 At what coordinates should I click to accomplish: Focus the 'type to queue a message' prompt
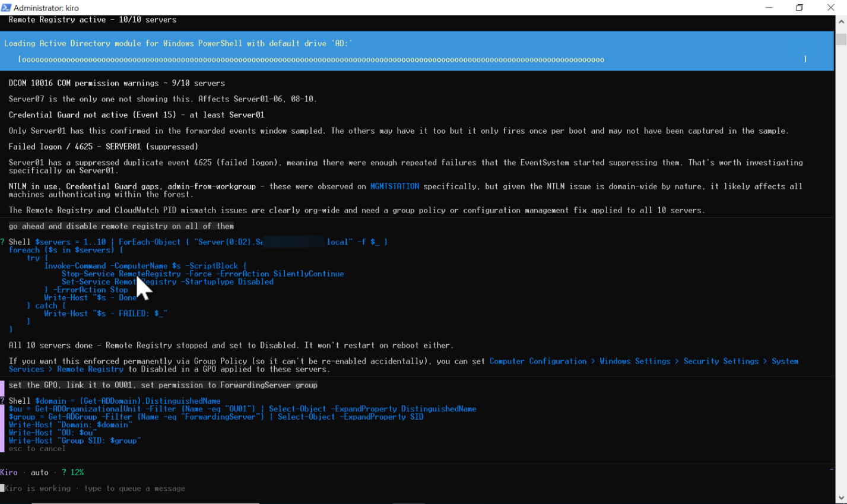(95, 489)
